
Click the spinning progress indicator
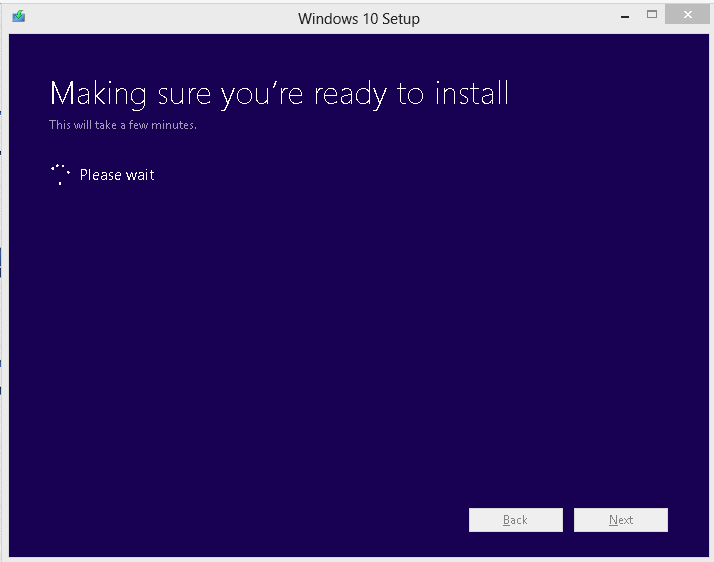click(60, 174)
